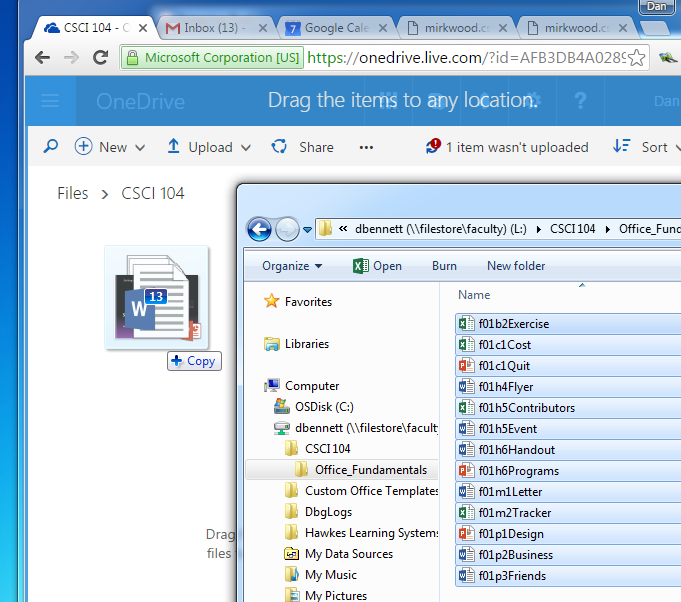Open the Sort dropdown
The image size is (681, 602).
coord(646,147)
